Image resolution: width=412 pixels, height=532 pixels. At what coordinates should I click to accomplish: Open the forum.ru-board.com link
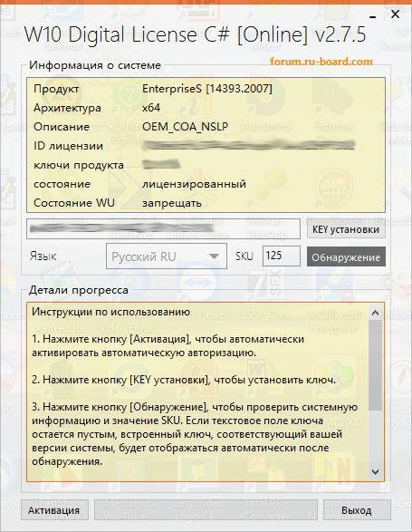click(321, 62)
